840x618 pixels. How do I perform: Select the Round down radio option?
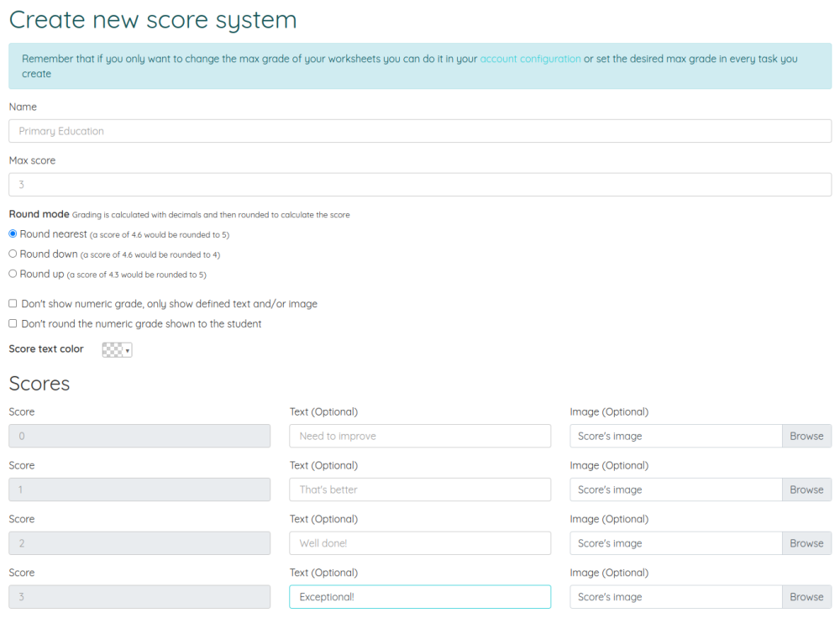(13, 254)
